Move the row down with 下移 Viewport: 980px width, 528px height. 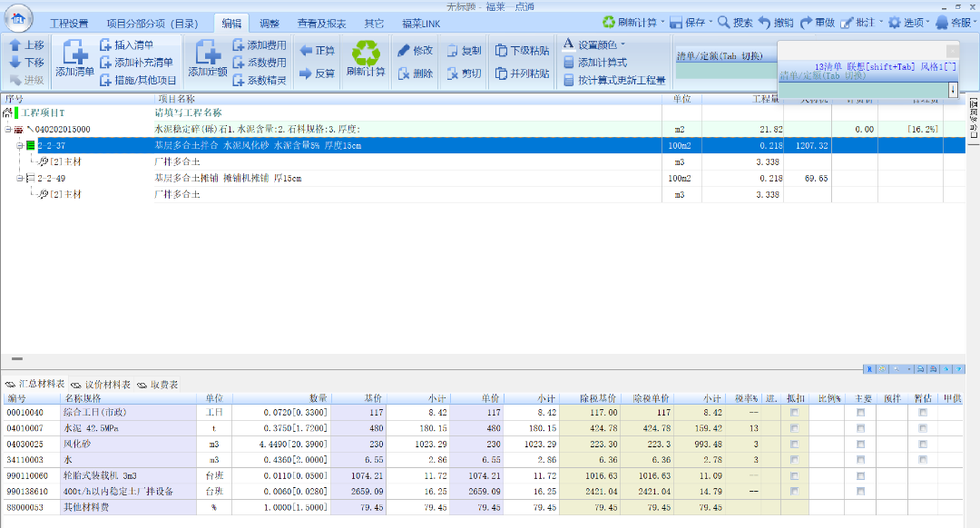pos(27,63)
